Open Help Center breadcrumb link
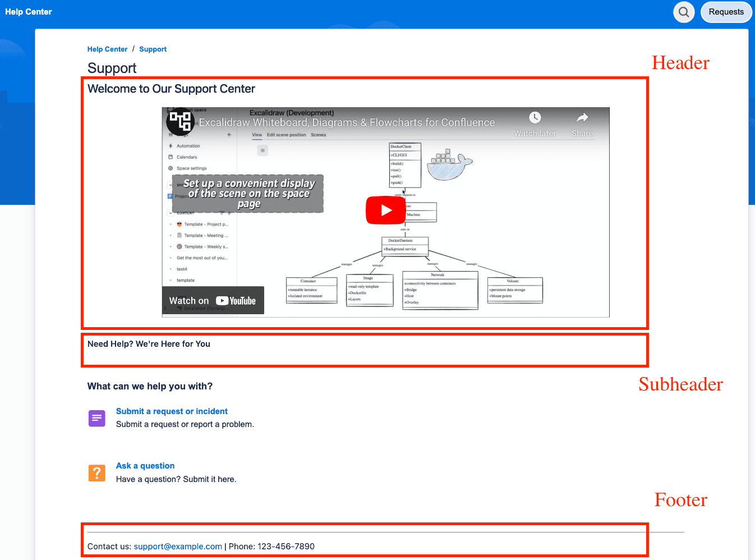 tap(107, 49)
